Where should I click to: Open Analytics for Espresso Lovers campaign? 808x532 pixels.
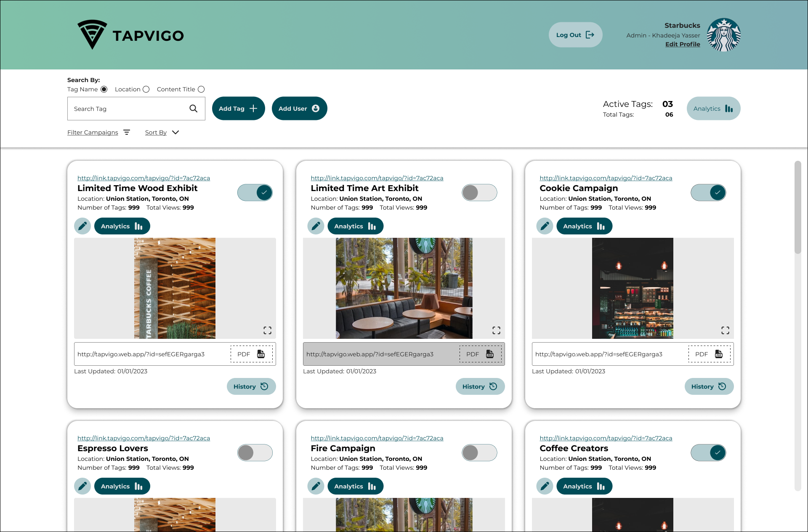(x=122, y=486)
